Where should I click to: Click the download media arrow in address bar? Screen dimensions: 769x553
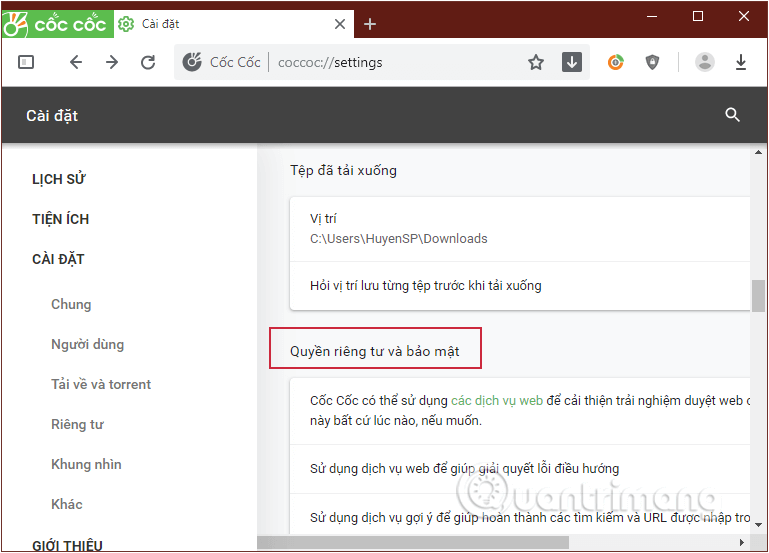coord(572,62)
